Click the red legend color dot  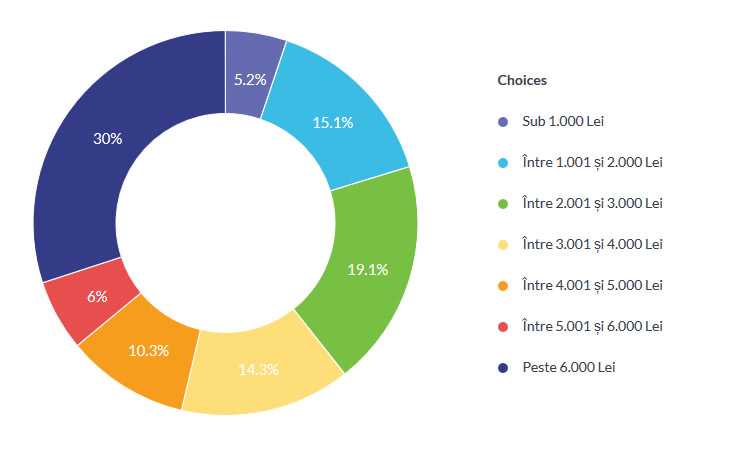click(503, 327)
